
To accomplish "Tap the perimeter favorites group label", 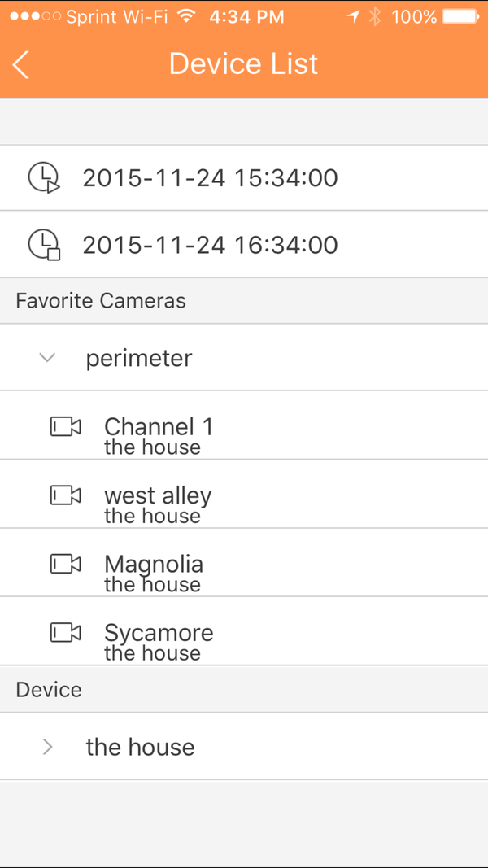I will click(139, 358).
